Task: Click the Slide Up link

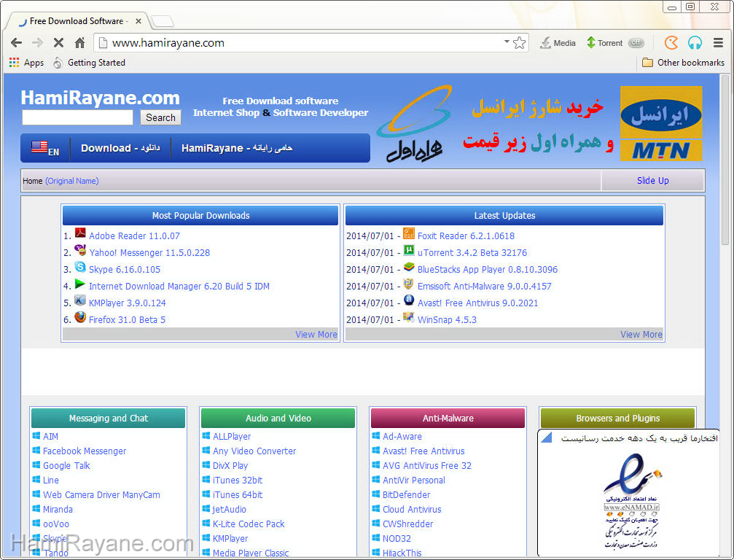Action: click(x=652, y=180)
